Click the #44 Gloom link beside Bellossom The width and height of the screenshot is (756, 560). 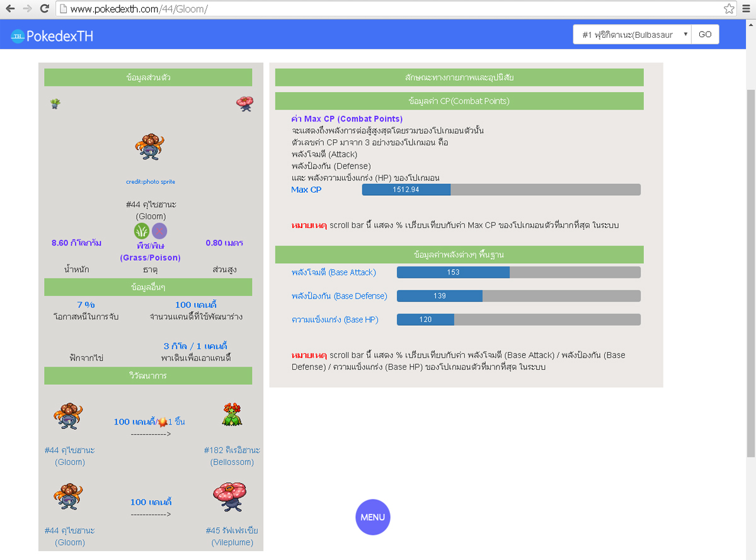coord(69,456)
